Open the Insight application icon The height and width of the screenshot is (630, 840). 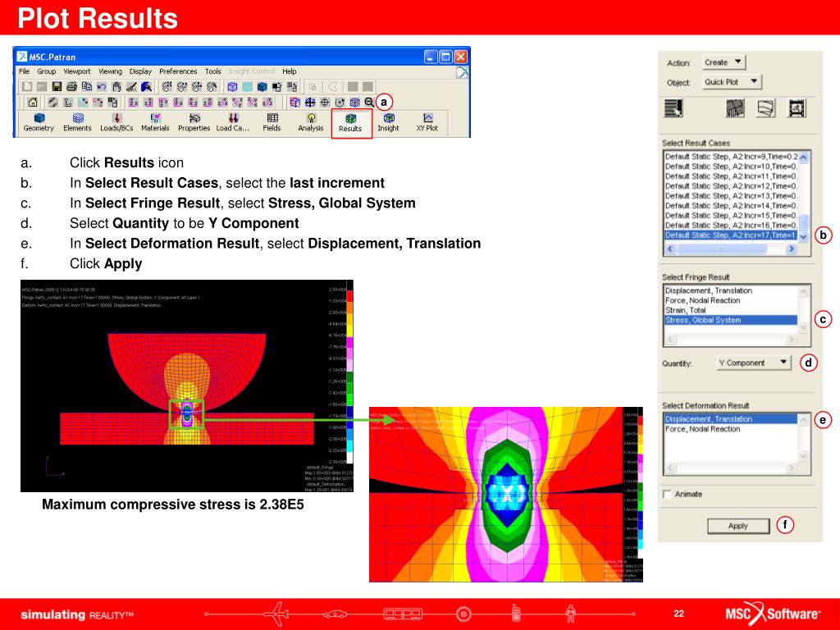[x=388, y=123]
